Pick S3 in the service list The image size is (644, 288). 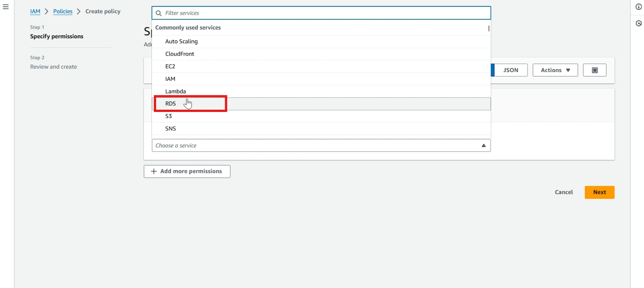pyautogui.click(x=169, y=116)
